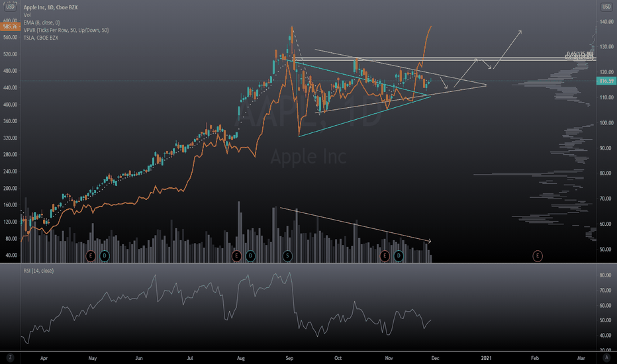This screenshot has height=364, width=617.
Task: Click the Nov label on time axis
Action: pos(389,358)
